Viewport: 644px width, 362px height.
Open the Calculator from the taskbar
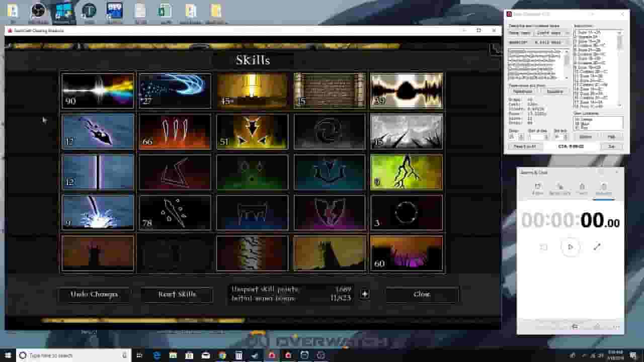tap(238, 355)
